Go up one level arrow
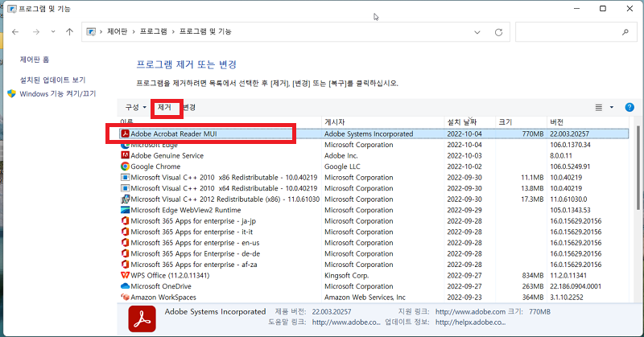 69,31
